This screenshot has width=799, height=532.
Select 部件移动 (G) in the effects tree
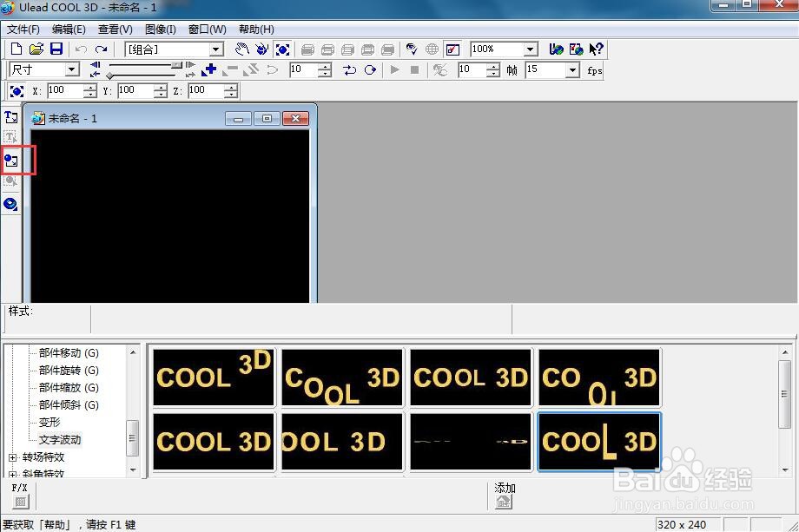[69, 353]
